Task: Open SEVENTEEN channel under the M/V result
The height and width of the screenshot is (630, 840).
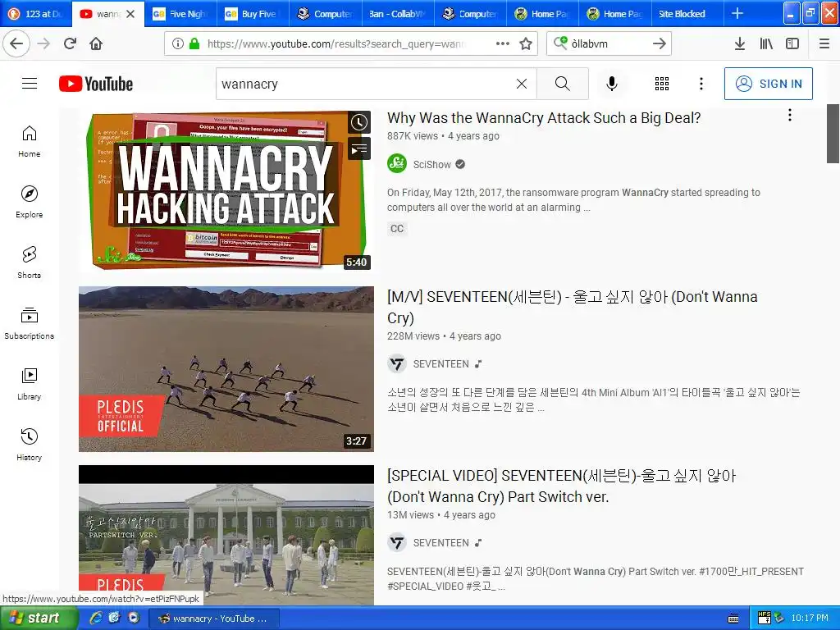Action: (x=441, y=364)
